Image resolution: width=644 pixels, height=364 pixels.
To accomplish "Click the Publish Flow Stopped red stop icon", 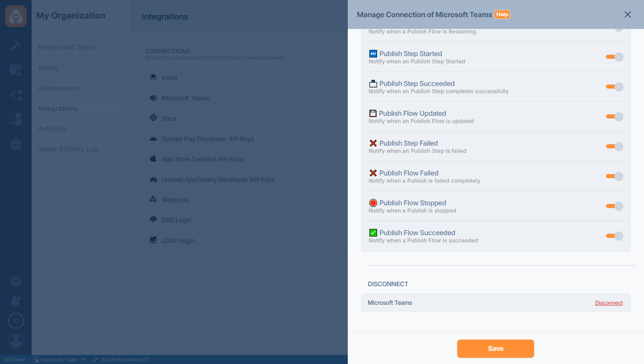I will (373, 203).
